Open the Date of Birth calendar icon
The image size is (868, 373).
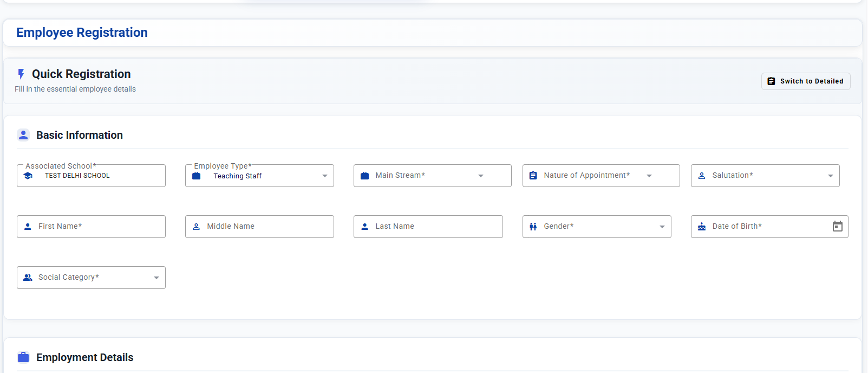(x=837, y=226)
